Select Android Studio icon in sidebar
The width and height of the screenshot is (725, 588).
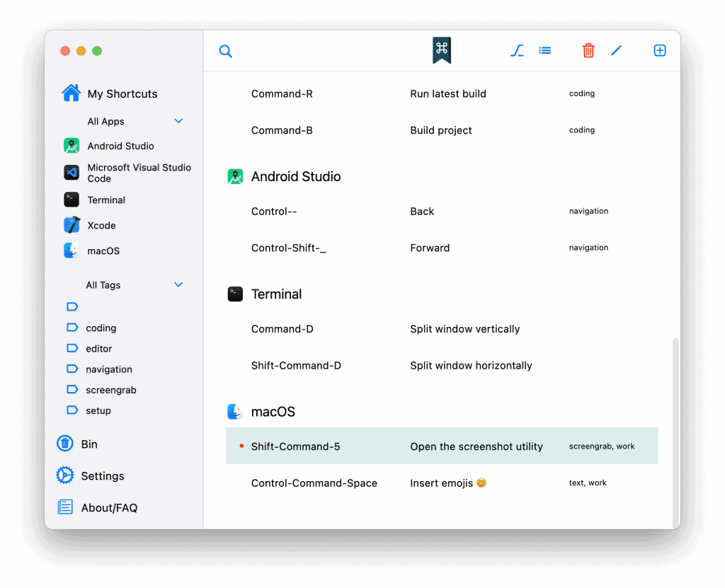coord(72,146)
